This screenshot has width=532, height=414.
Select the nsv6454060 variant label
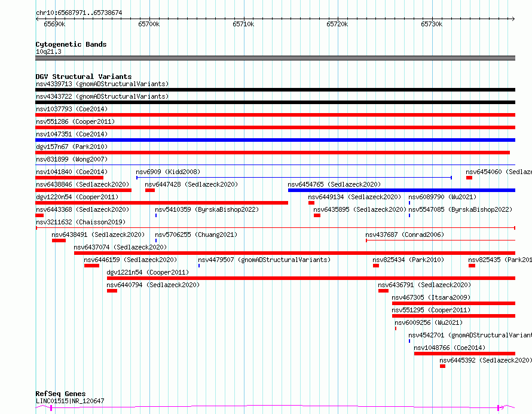(499, 172)
